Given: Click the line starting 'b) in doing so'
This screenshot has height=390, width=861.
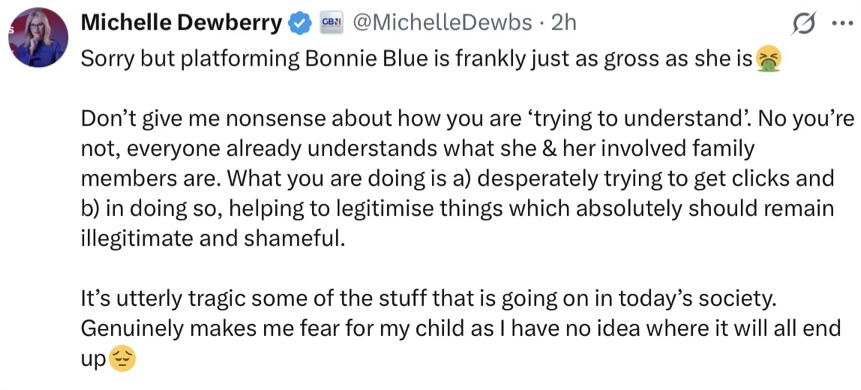Looking at the screenshot, I should pos(457,209).
